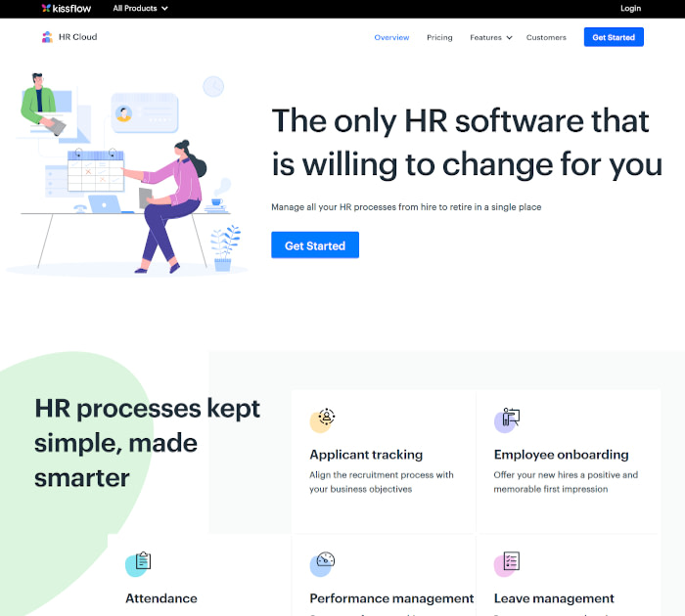Image resolution: width=685 pixels, height=616 pixels.
Task: Click the Get Started button in the navigation bar
Action: 614,37
